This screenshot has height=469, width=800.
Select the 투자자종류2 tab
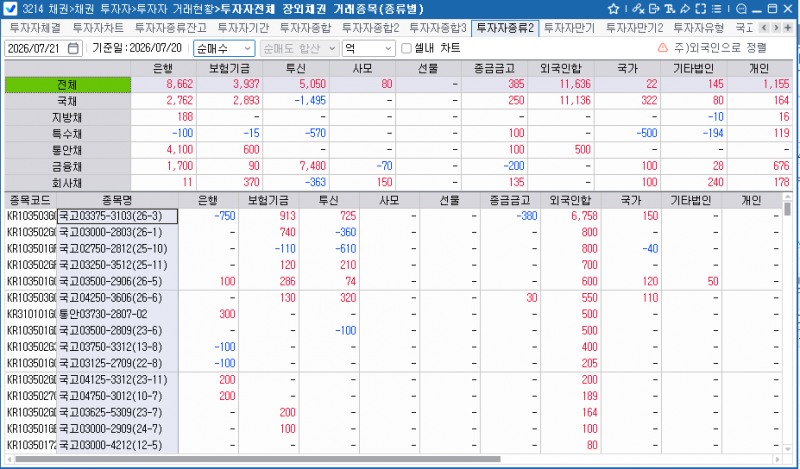tap(505, 28)
